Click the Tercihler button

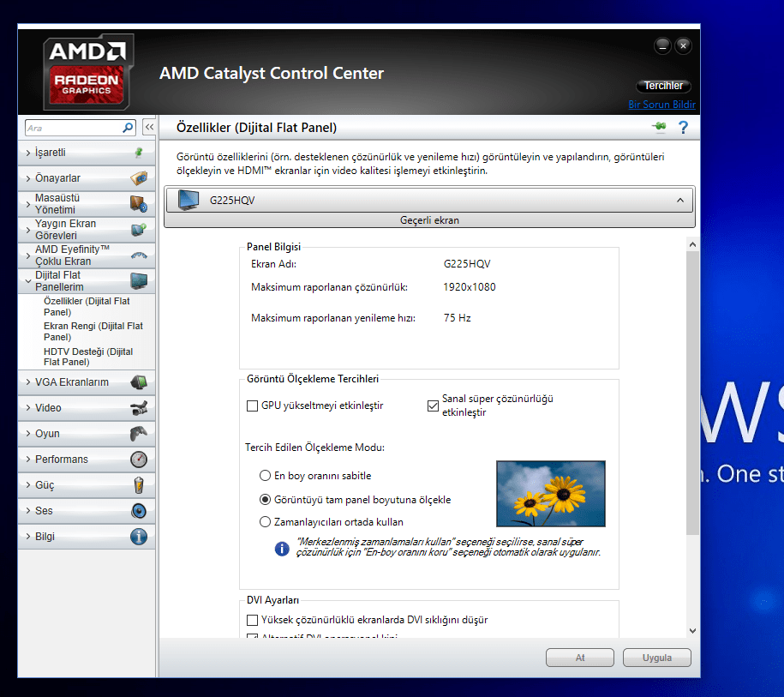point(663,86)
